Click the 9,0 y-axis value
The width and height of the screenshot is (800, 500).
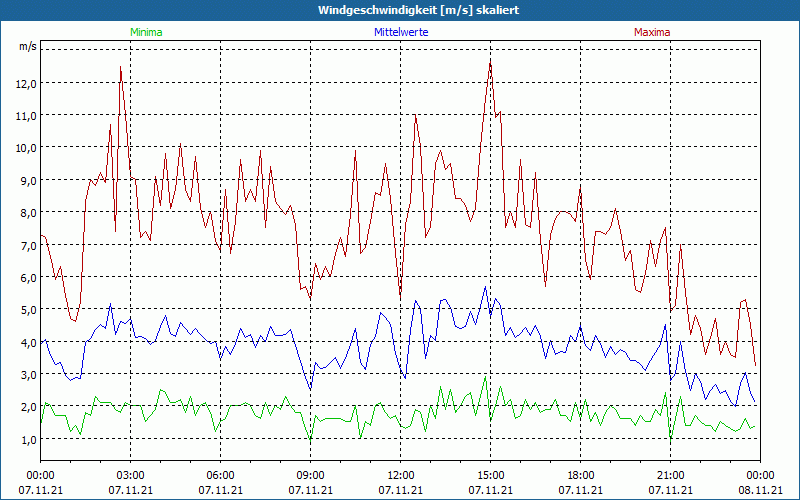(28, 181)
